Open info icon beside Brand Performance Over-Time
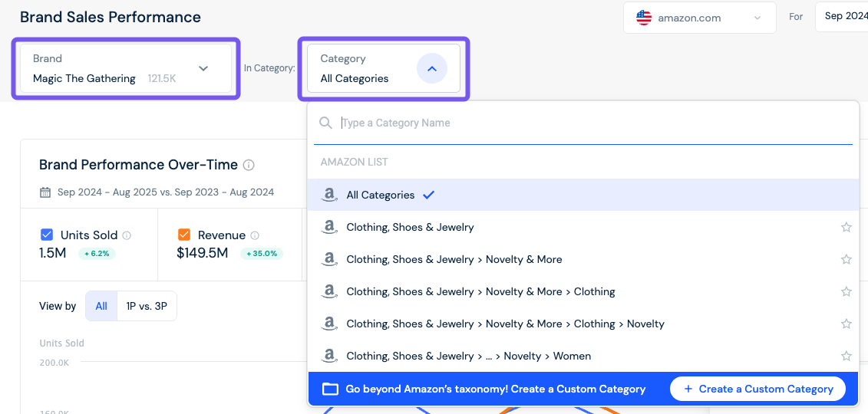 (249, 165)
